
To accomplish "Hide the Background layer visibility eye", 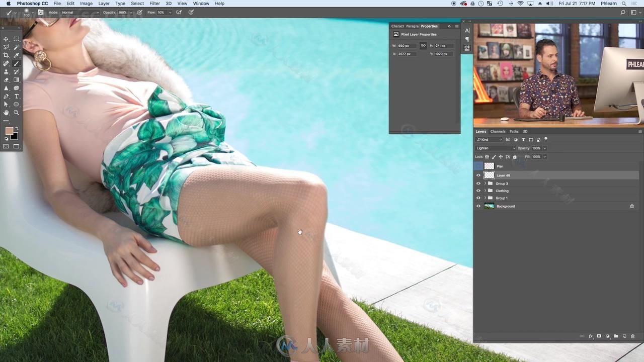I will click(x=478, y=206).
